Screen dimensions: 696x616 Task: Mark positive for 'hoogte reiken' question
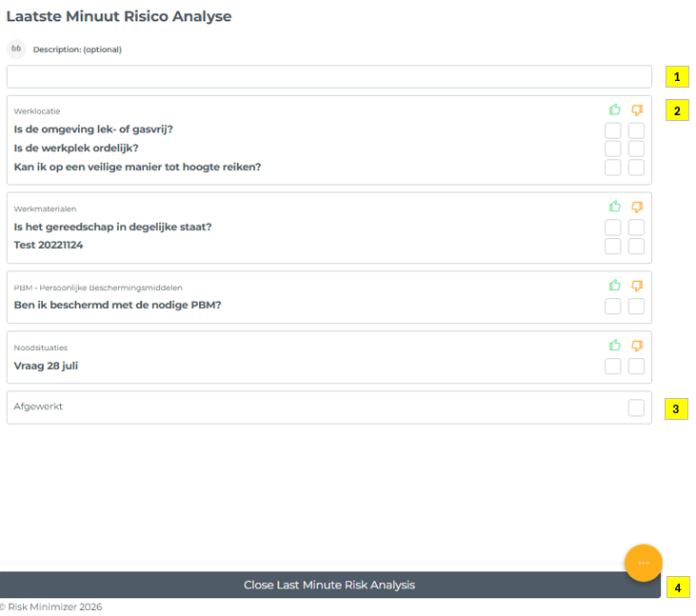[613, 168]
